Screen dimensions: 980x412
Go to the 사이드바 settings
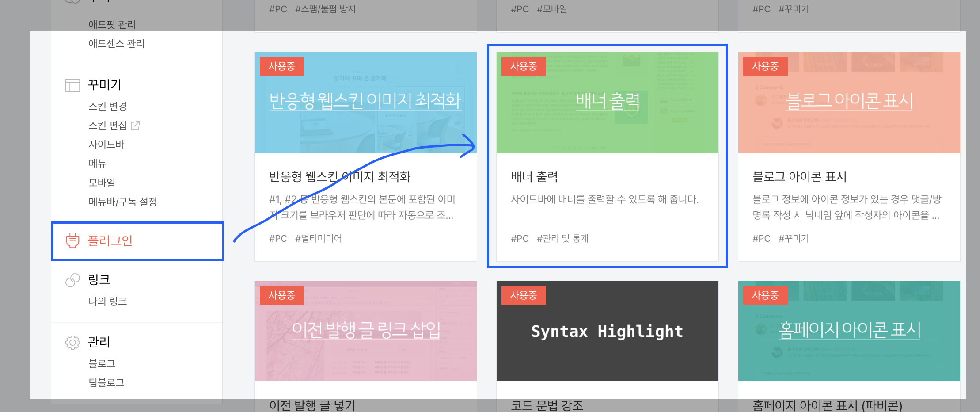[106, 144]
